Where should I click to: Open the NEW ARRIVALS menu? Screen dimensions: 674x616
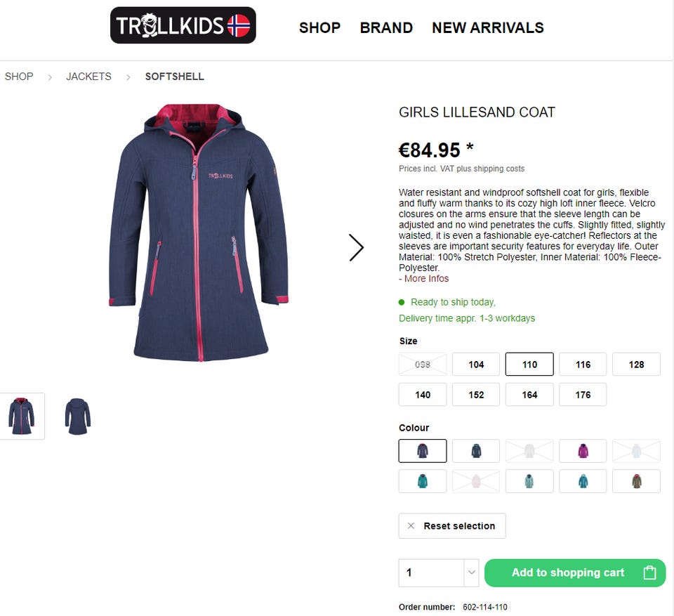(x=488, y=27)
